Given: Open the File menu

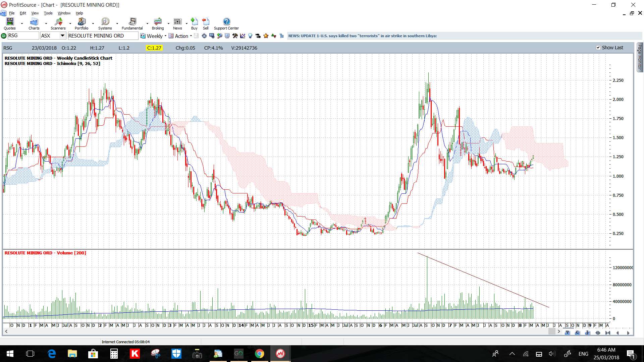Looking at the screenshot, I should 12,13.
